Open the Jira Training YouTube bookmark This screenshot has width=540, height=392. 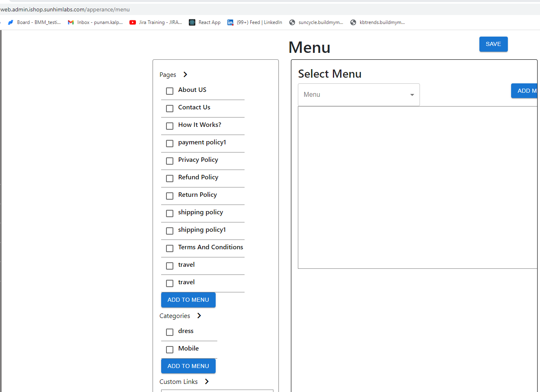pyautogui.click(x=156, y=22)
